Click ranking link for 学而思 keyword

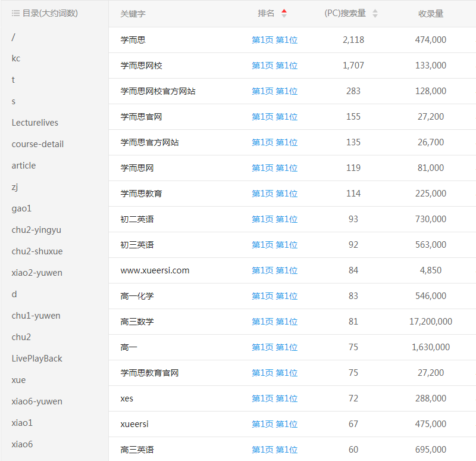coord(274,40)
